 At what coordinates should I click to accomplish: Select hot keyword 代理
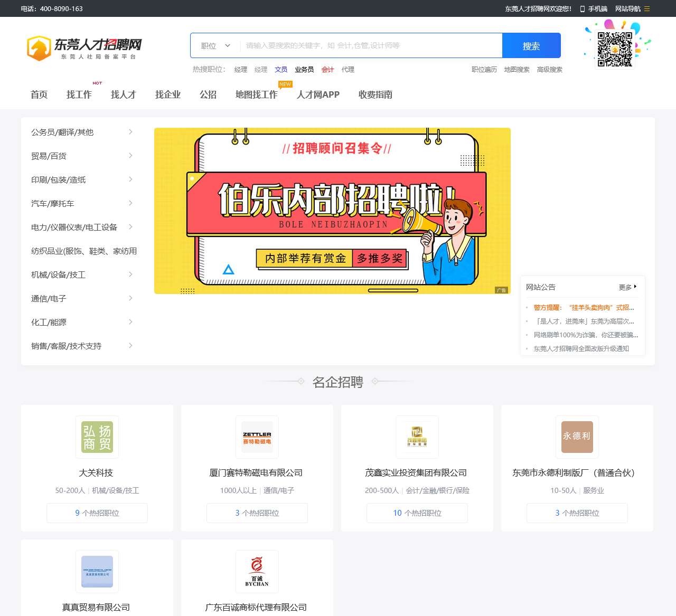click(x=348, y=69)
